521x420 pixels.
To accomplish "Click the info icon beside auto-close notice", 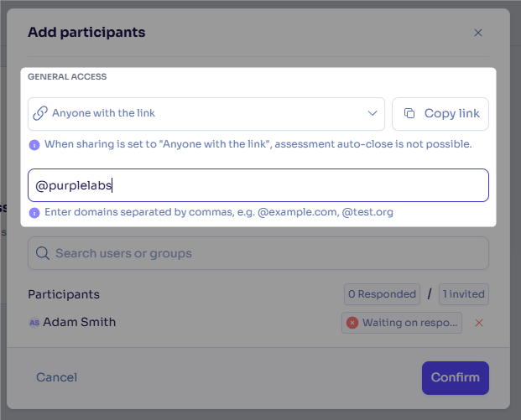I will pos(34,145).
